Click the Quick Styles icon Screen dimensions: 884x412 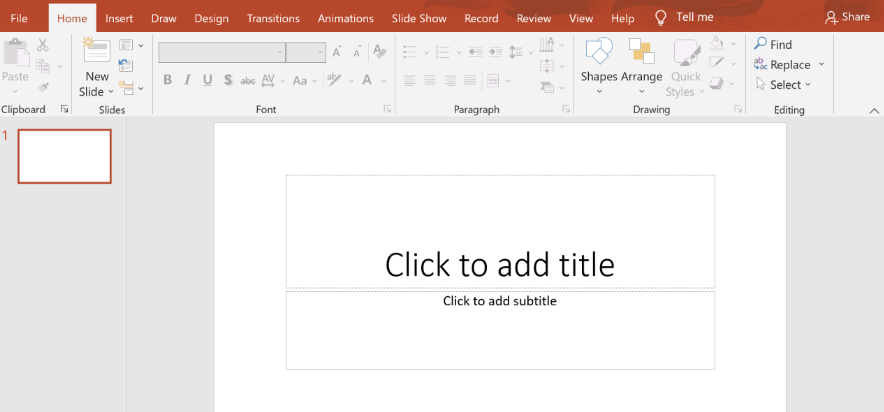tap(687, 52)
